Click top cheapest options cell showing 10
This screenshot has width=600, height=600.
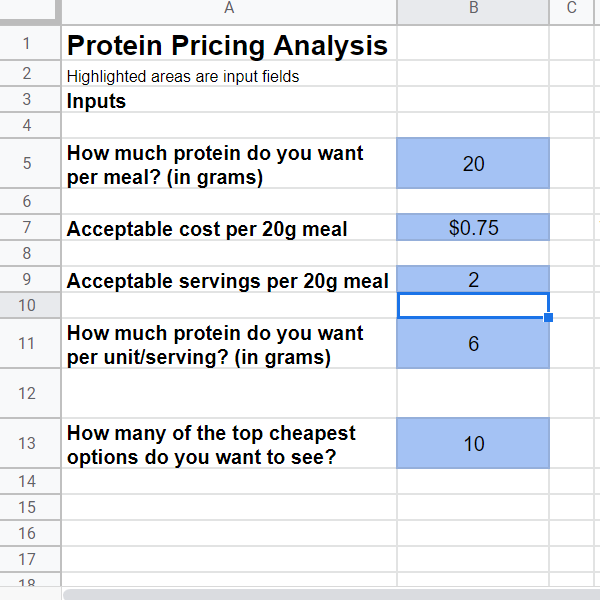[473, 443]
